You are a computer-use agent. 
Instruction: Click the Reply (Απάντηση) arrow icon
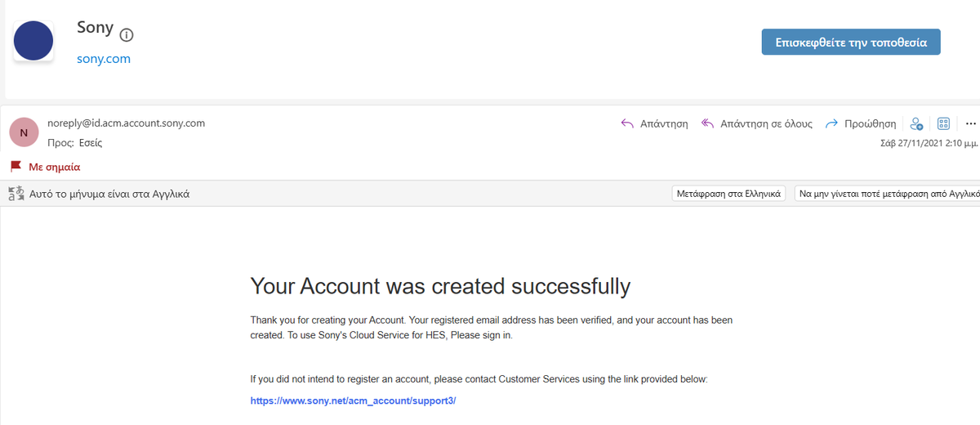[628, 124]
